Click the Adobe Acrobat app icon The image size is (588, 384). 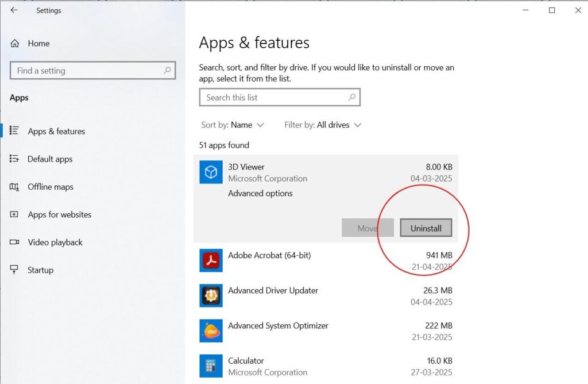click(211, 260)
